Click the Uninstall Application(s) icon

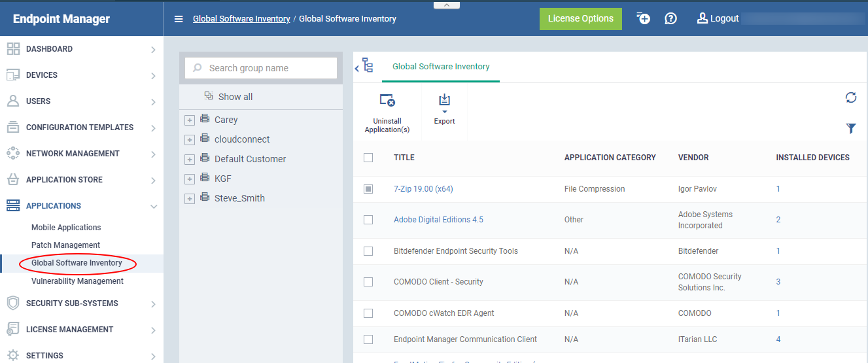click(387, 100)
